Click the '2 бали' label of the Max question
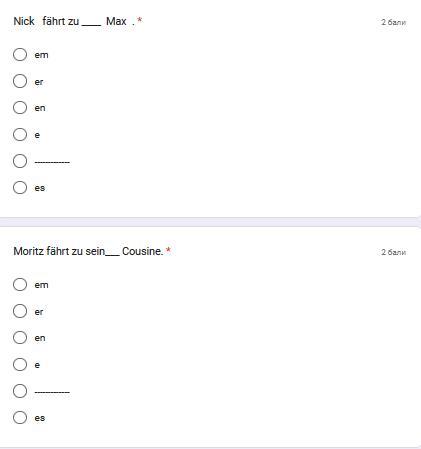The image size is (421, 449). click(394, 22)
